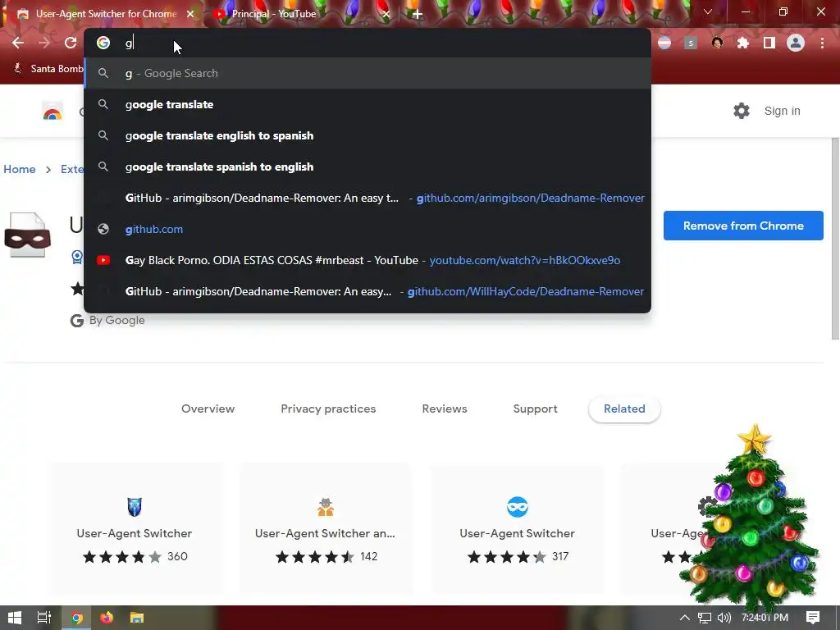
Task: Click the striped flag extension icon
Action: (x=664, y=43)
